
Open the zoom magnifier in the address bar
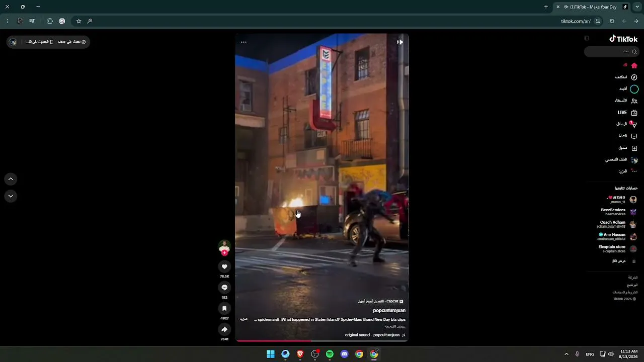pyautogui.click(x=90, y=21)
